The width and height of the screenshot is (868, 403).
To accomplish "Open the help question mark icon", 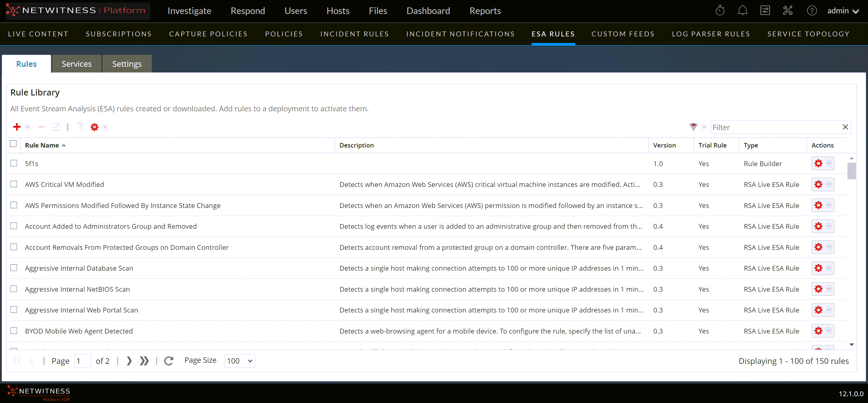I will click(x=812, y=11).
